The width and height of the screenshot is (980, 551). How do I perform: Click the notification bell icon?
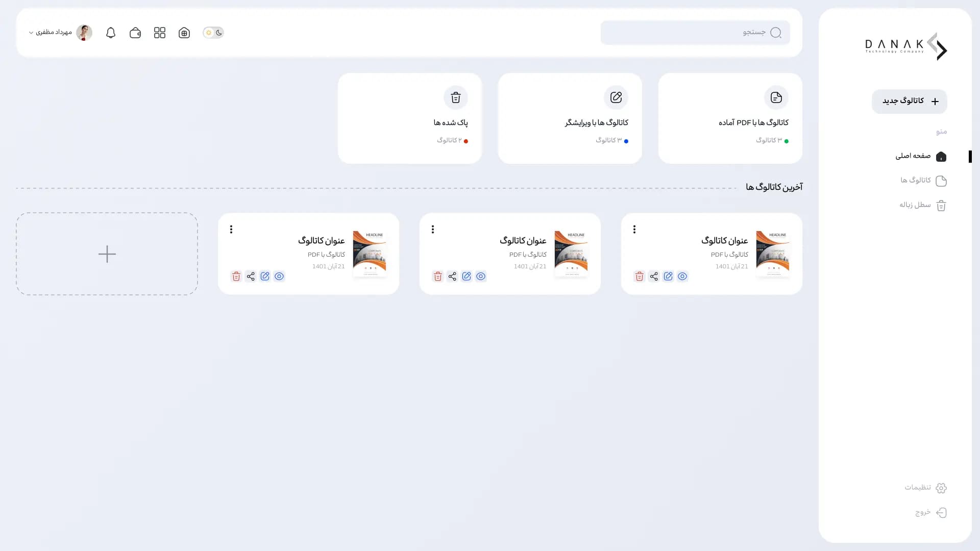click(x=111, y=33)
